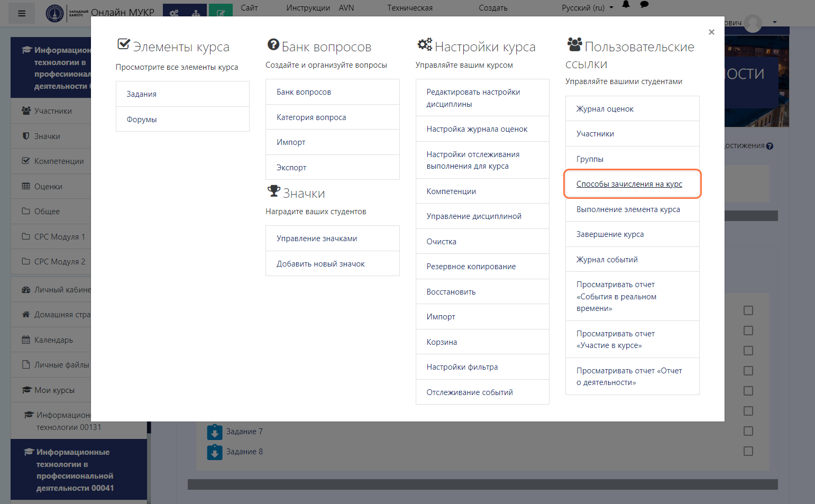Select Резервное копирование in course settings
This screenshot has height=504, width=815.
(x=471, y=267)
